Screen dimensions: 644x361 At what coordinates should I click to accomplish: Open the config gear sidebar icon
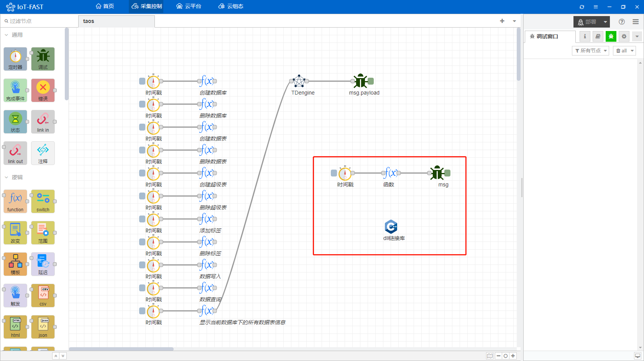(624, 36)
